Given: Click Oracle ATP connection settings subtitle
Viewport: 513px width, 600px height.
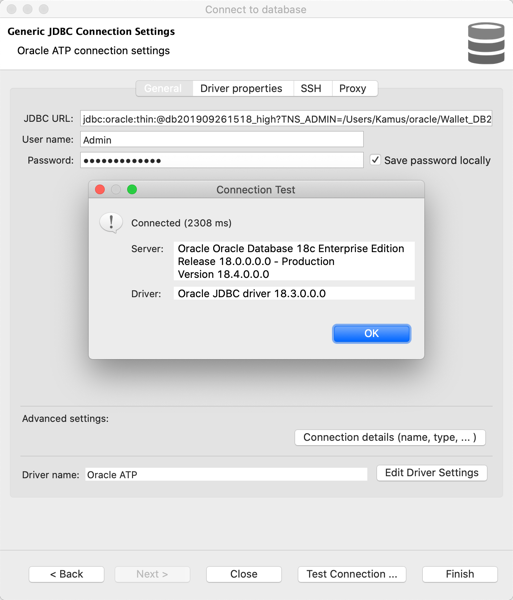Looking at the screenshot, I should point(93,51).
